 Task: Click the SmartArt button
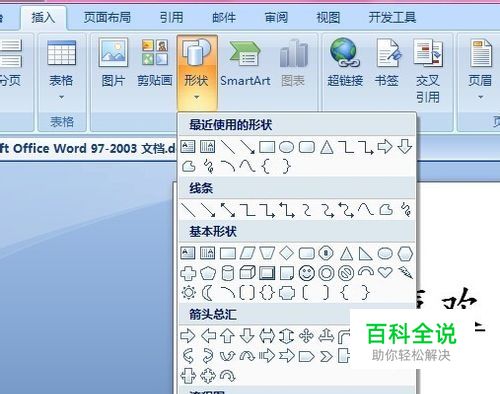click(x=246, y=64)
